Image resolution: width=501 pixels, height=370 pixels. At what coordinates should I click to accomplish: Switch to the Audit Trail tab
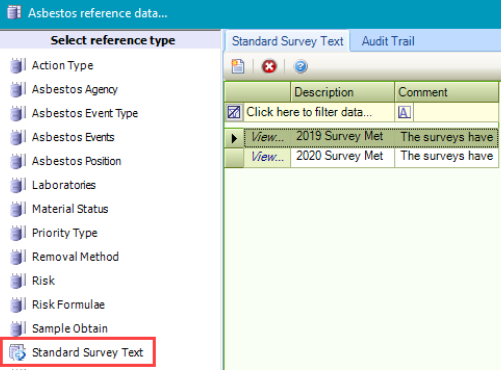click(388, 41)
